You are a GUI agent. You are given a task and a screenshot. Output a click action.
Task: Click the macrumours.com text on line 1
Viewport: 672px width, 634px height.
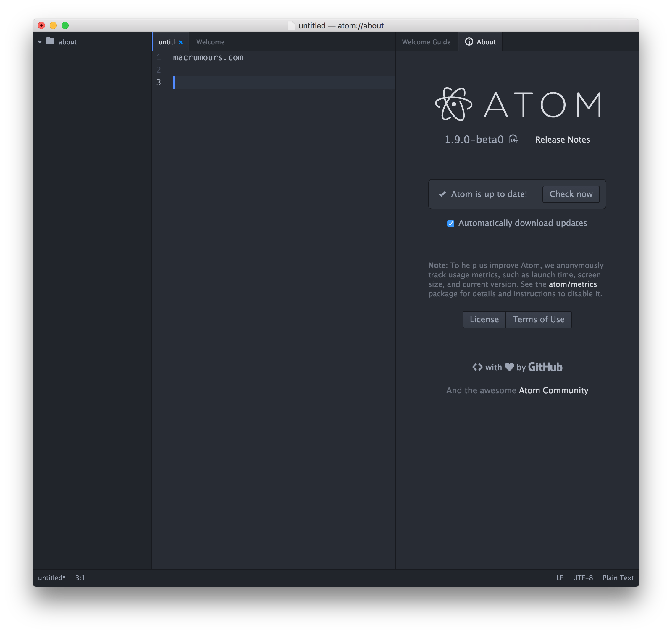(208, 58)
